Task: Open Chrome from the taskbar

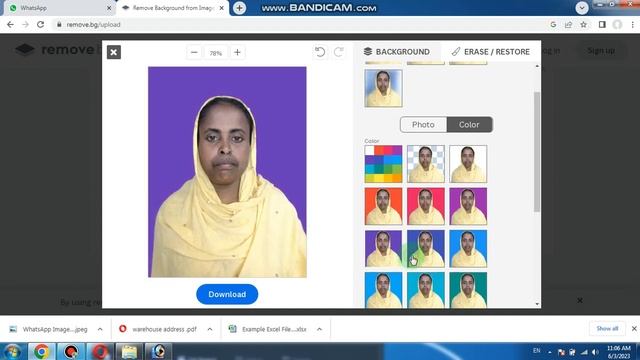Action: [x=41, y=351]
